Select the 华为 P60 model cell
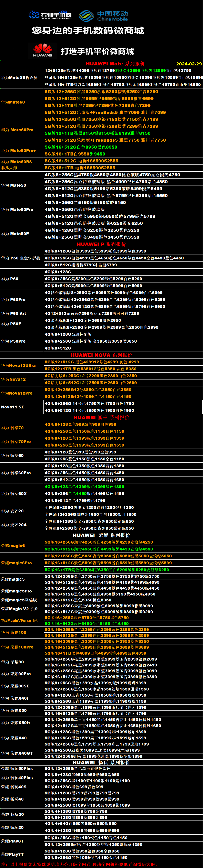This screenshot has width=203, height=868. coord(22,279)
